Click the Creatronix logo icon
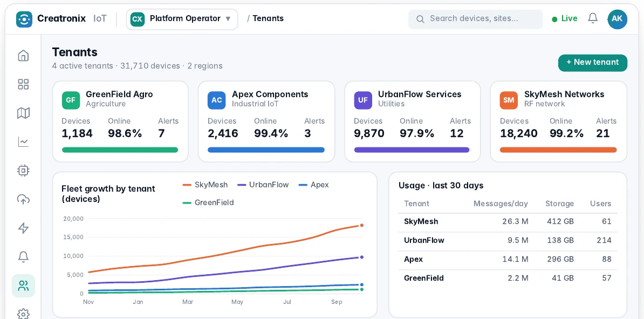 pyautogui.click(x=24, y=19)
